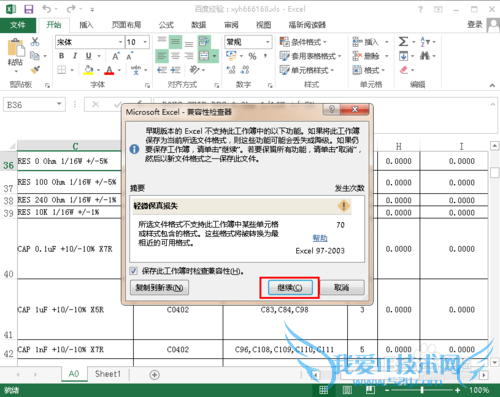This screenshot has height=397, width=500.
Task: Click the comma style icon
Action: pos(265,56)
